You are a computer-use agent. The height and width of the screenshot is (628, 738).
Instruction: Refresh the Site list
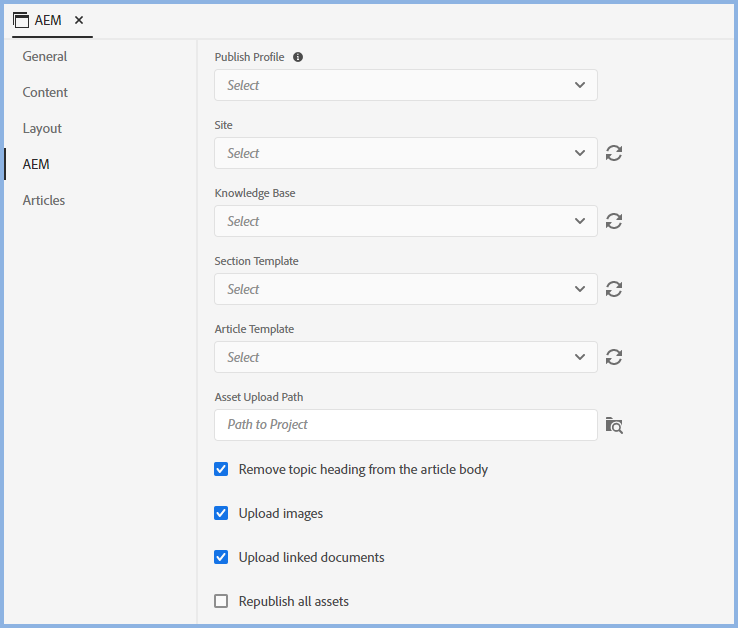pyautogui.click(x=614, y=153)
